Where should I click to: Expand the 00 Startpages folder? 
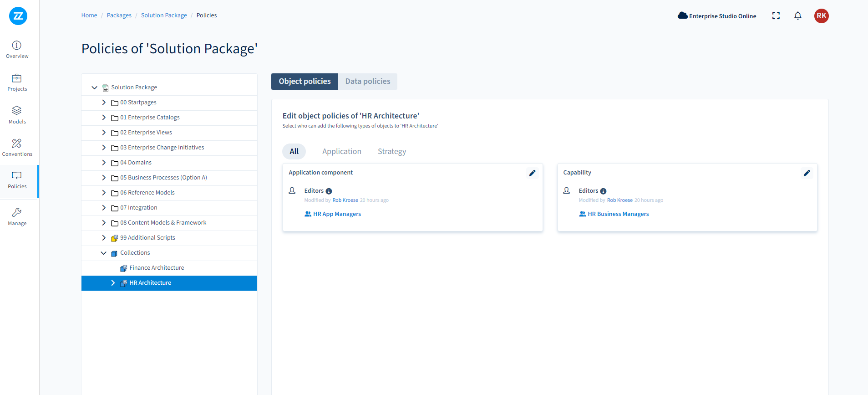pyautogui.click(x=104, y=103)
